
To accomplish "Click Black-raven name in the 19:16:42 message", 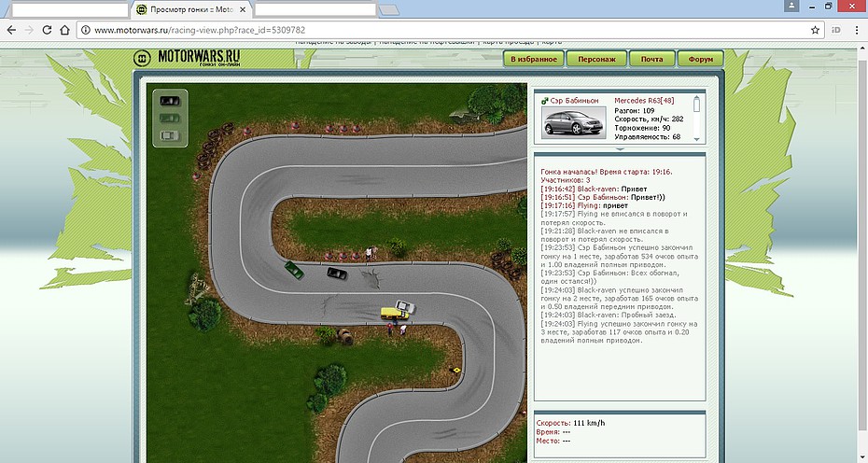I will (596, 189).
